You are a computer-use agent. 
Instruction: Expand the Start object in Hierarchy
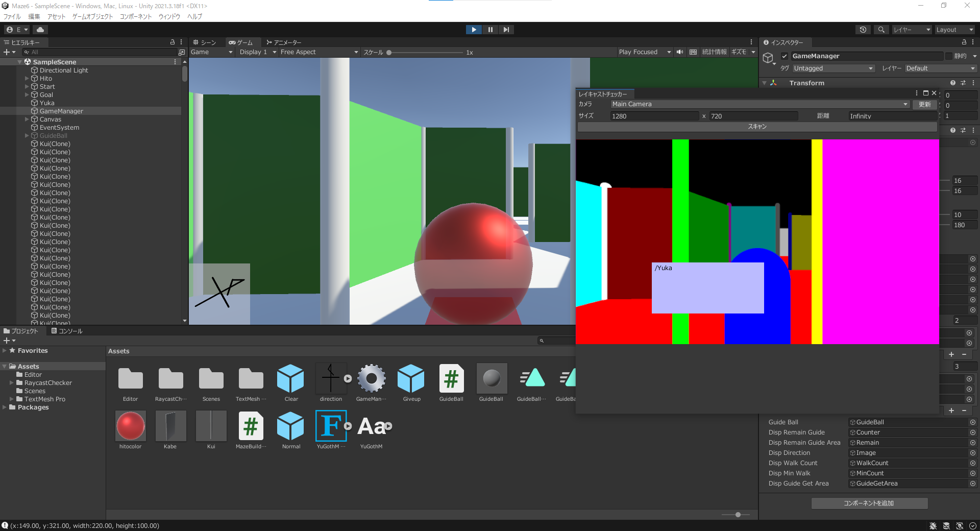[27, 87]
